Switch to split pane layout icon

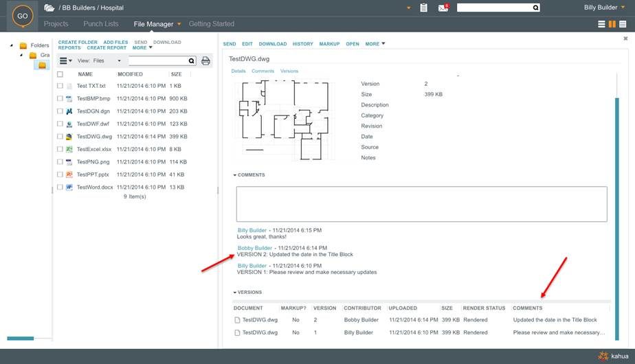tap(612, 24)
